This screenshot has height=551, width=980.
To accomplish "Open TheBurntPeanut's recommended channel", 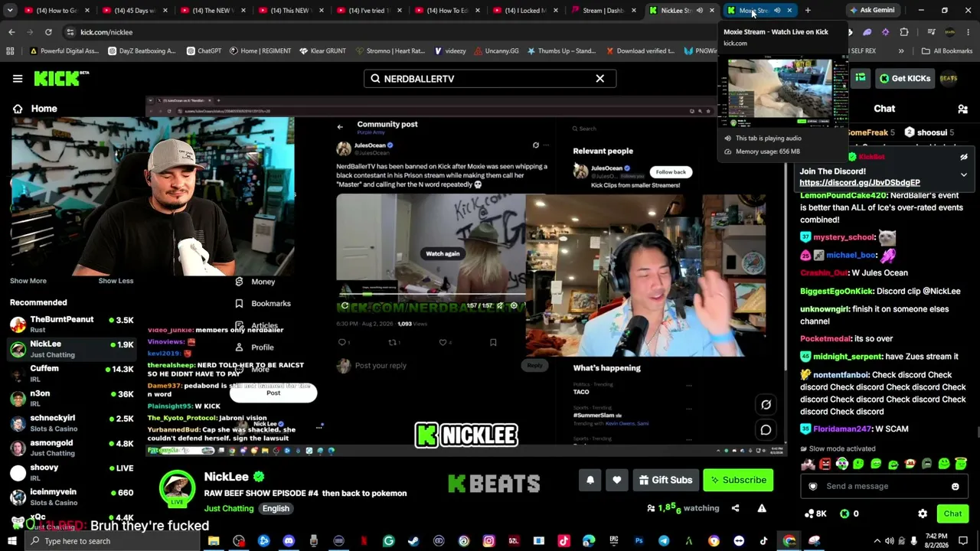I will 71,324.
